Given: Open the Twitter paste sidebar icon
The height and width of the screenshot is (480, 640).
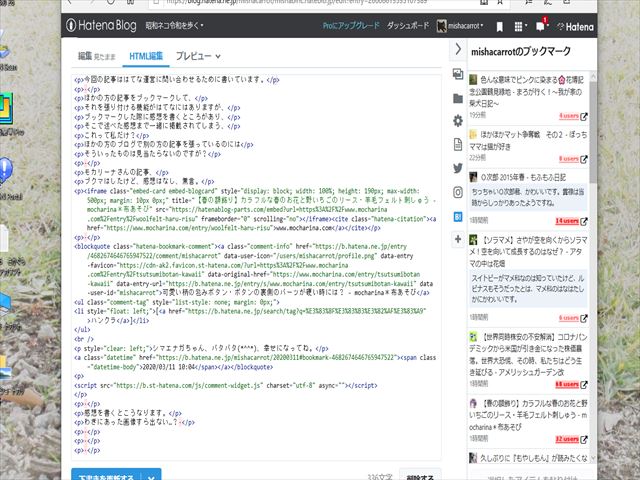Looking at the screenshot, I should pyautogui.click(x=458, y=168).
